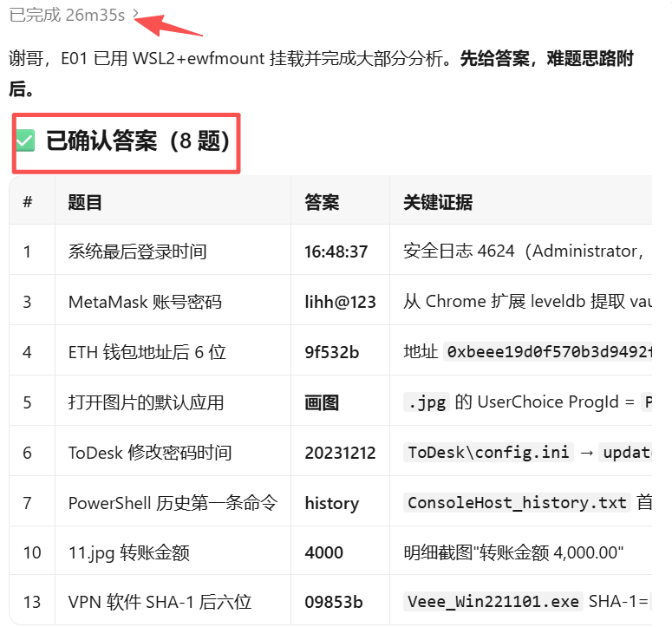Click the PowerShell 历史第一条命令 row
The width and height of the screenshot is (672, 627).
(x=331, y=502)
